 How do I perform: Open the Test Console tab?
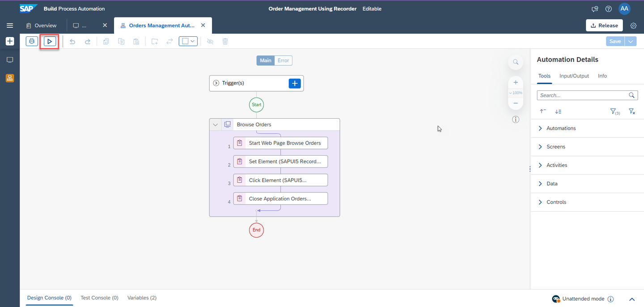pyautogui.click(x=99, y=298)
